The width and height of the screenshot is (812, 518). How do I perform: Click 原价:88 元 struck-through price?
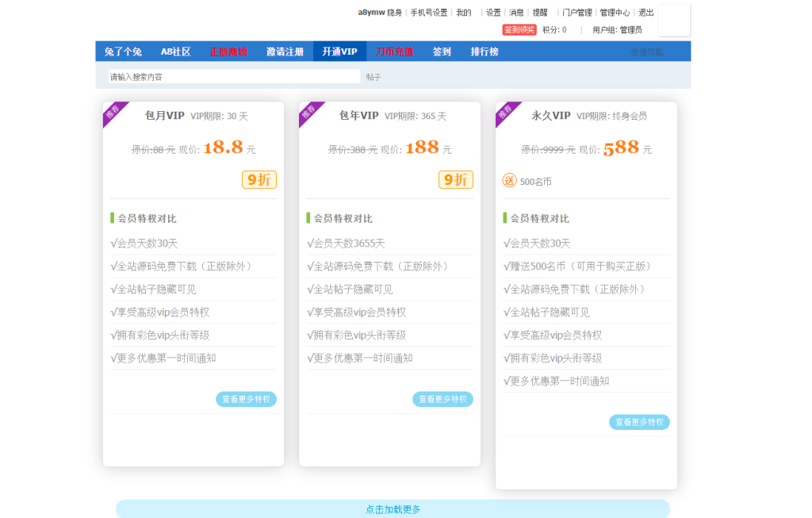153,150
